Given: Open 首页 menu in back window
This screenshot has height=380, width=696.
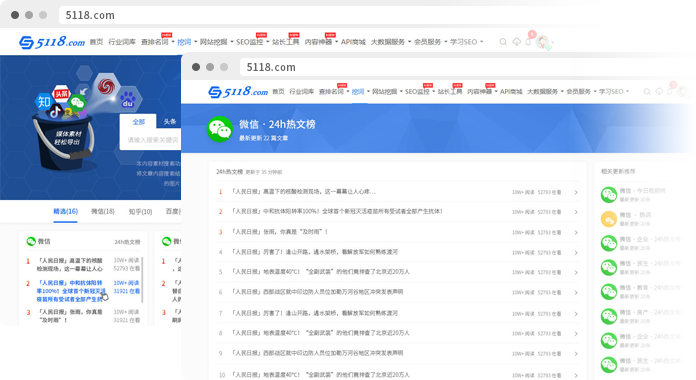Looking at the screenshot, I should click(x=96, y=42).
